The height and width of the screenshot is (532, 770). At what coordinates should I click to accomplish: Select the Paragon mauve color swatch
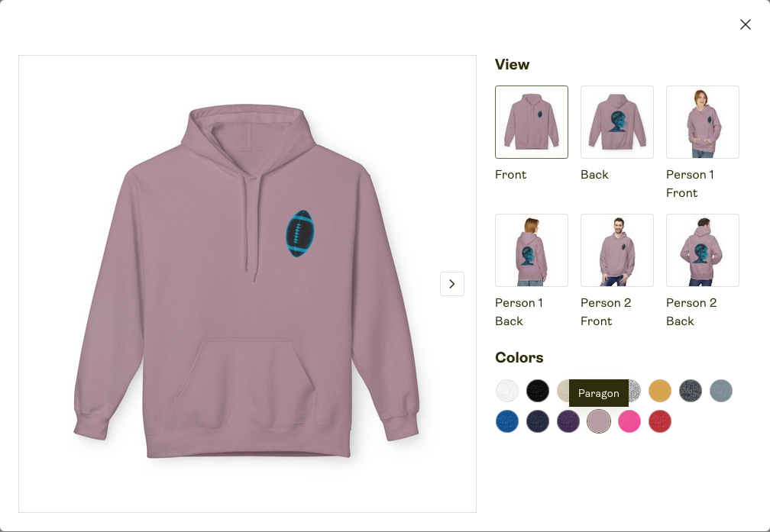point(599,421)
